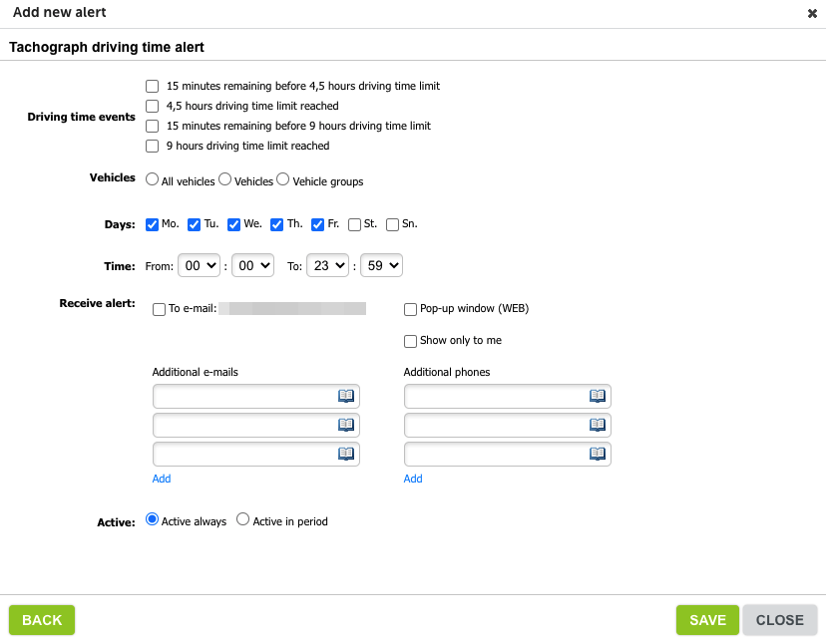Screen dimensions: 826x644
Task: Open address book for first additional e-mail
Action: click(x=346, y=396)
